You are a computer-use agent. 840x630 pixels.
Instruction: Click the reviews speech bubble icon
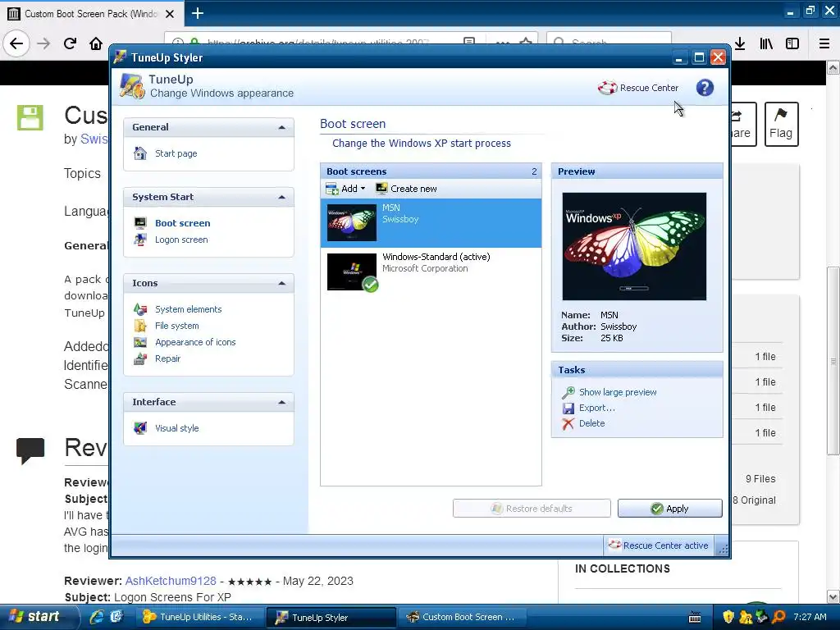(x=30, y=450)
